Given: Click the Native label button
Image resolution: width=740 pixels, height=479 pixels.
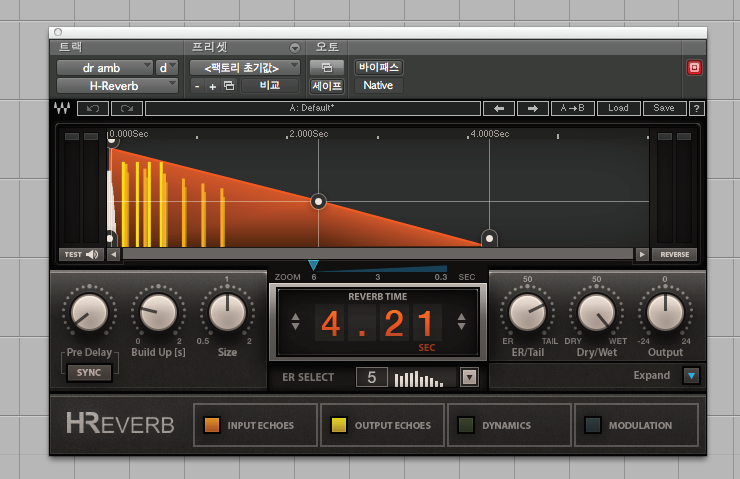Looking at the screenshot, I should pos(378,85).
